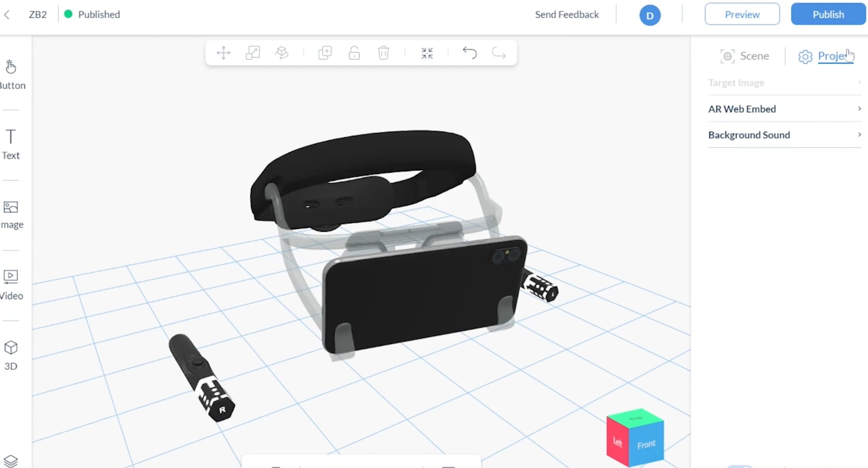
Task: Duplicate the selected object
Action: (x=325, y=53)
